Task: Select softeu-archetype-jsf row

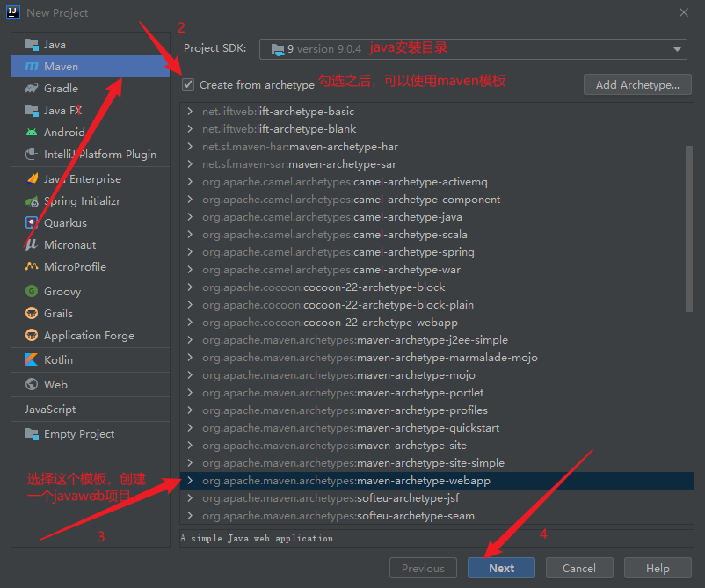Action: pyautogui.click(x=437, y=498)
